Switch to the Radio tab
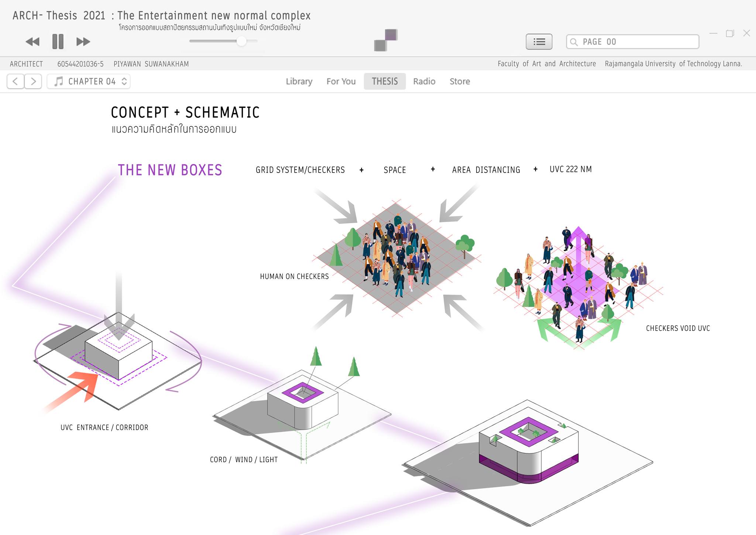The image size is (756, 535). (424, 81)
